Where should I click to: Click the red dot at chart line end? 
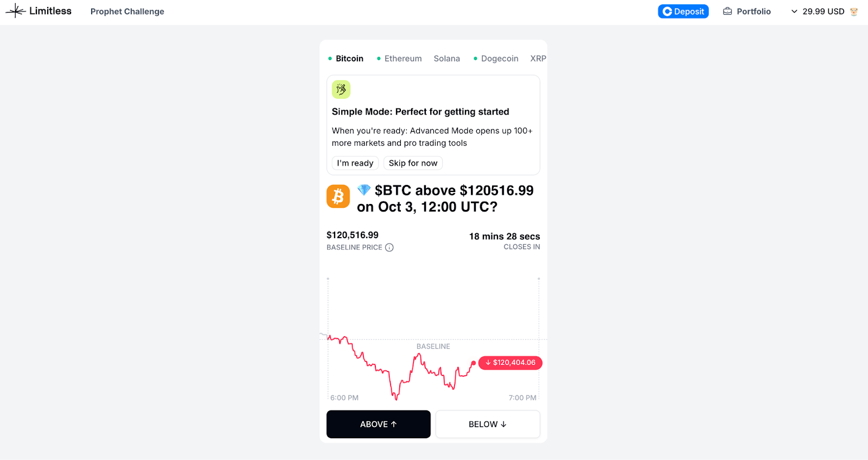(474, 363)
